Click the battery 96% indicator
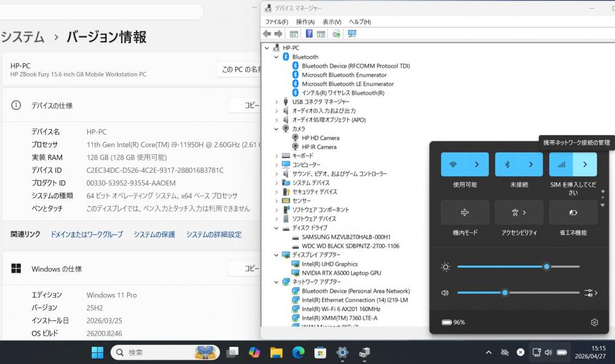The height and width of the screenshot is (364, 615). click(x=453, y=322)
